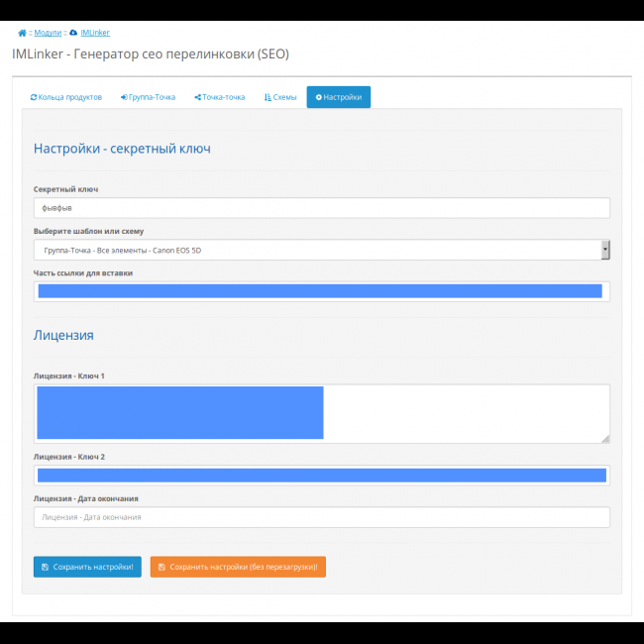Click the floppy disk icon in the blue save button
Screen dimensions: 644x644
tap(45, 567)
